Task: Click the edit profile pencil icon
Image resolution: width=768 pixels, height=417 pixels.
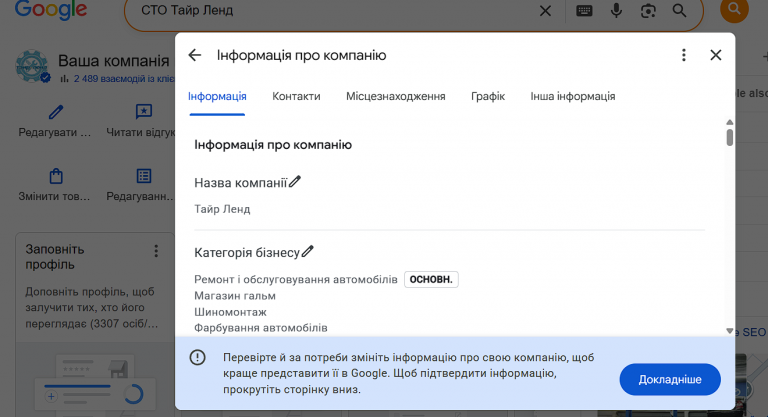Action: pos(56,112)
